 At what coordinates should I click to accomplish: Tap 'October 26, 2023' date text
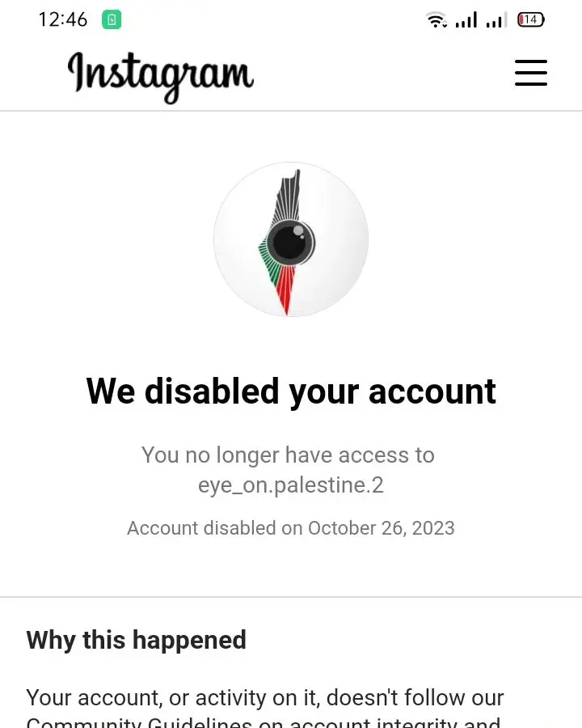381,528
